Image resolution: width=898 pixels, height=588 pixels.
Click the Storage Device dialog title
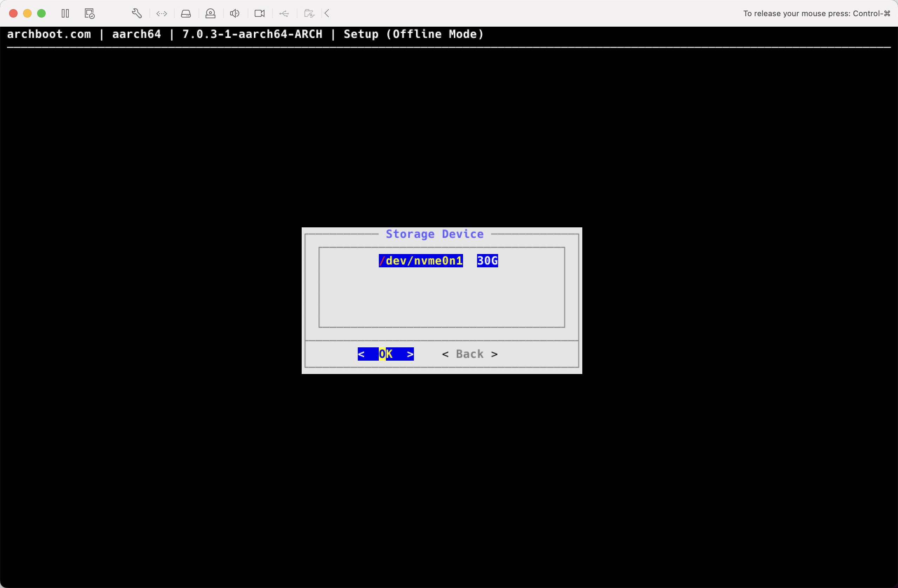[x=435, y=234]
